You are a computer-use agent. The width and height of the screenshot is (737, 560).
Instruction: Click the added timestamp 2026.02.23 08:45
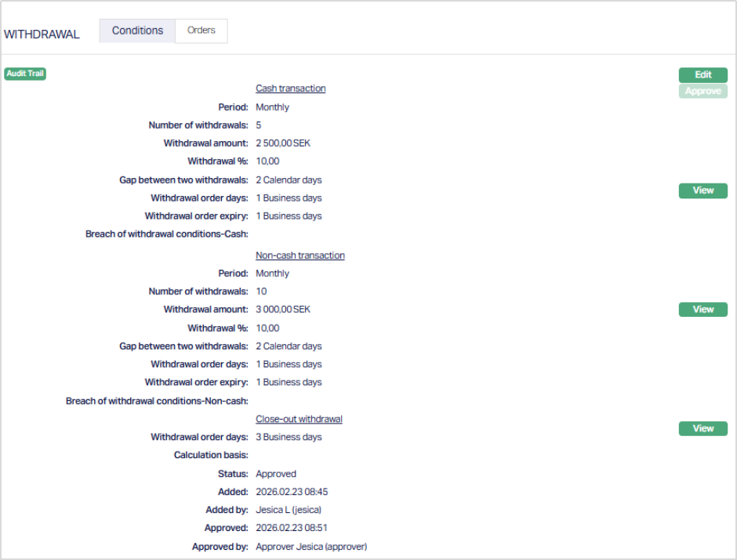point(292,492)
